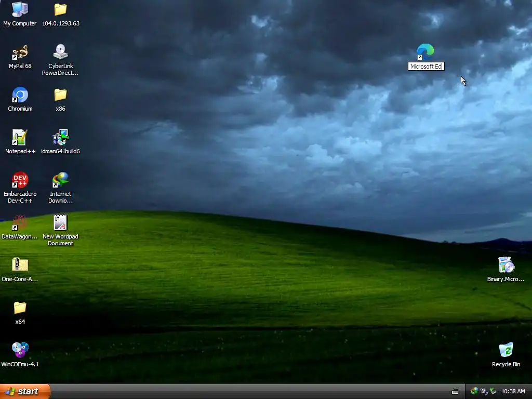Click the 10:38 AM taskbar clock
This screenshot has height=399, width=532.
[x=513, y=391]
